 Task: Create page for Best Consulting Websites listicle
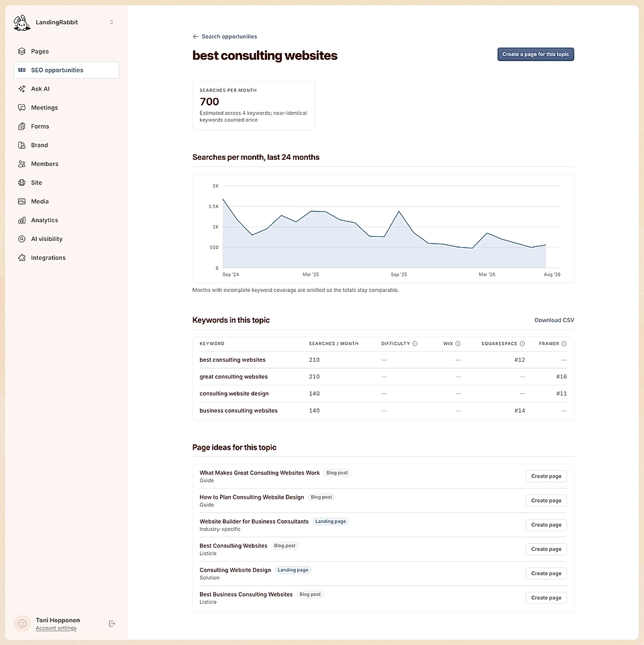546,549
